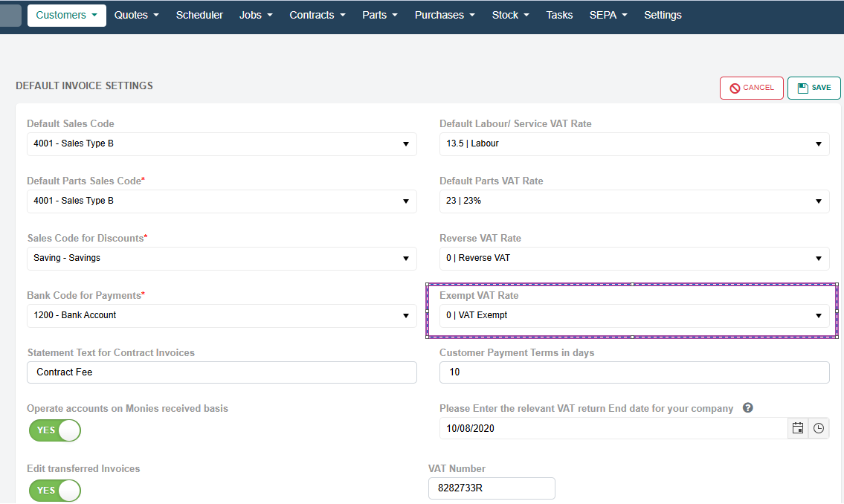Click the clock icon beside VAT return date
This screenshot has height=504, width=844.
(x=819, y=428)
